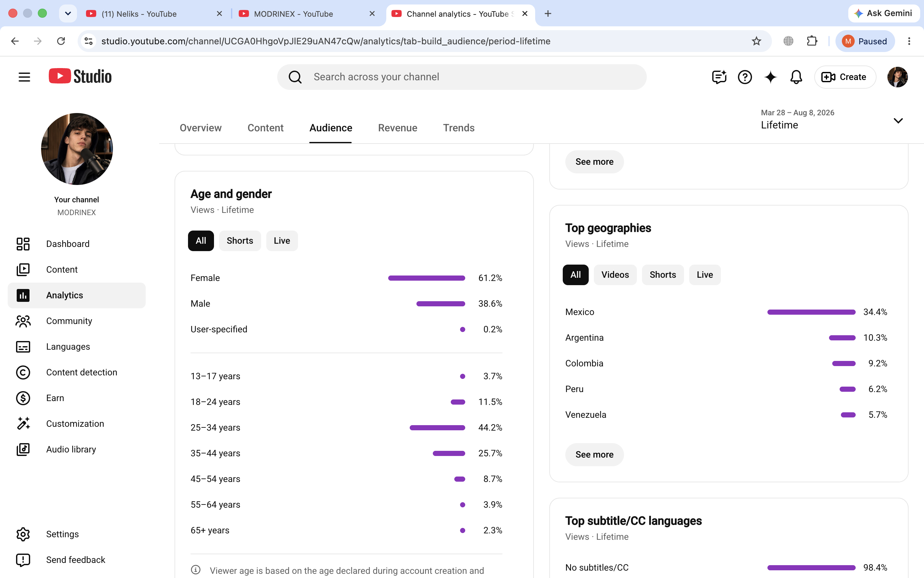Click the Female percentage bar
This screenshot has height=578, width=924.
(426, 278)
